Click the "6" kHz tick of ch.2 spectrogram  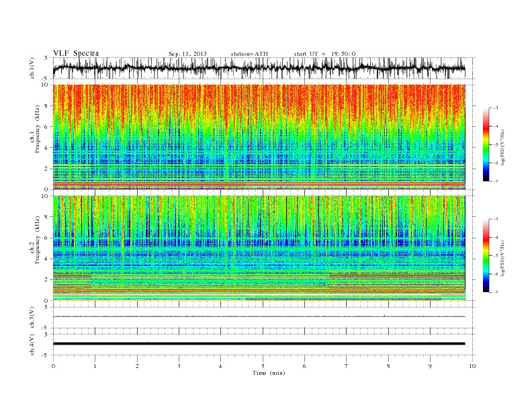click(46, 238)
